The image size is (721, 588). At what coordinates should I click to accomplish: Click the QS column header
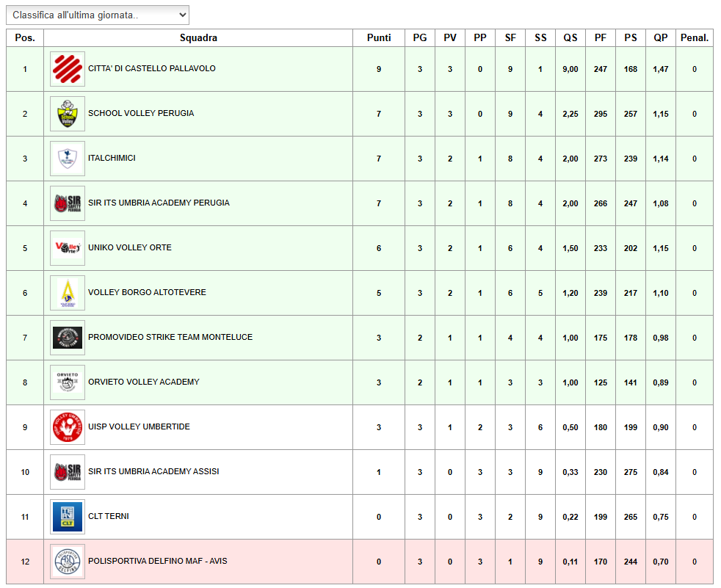[x=570, y=38]
